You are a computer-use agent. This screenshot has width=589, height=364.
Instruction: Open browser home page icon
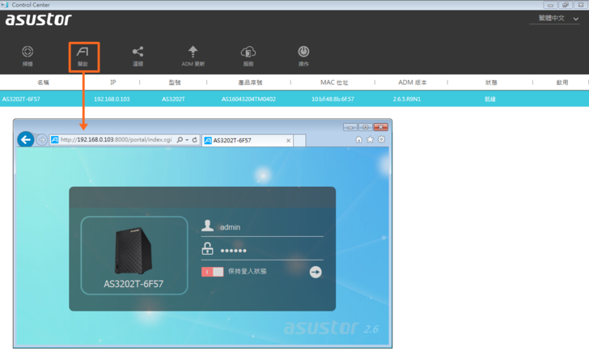tap(359, 140)
